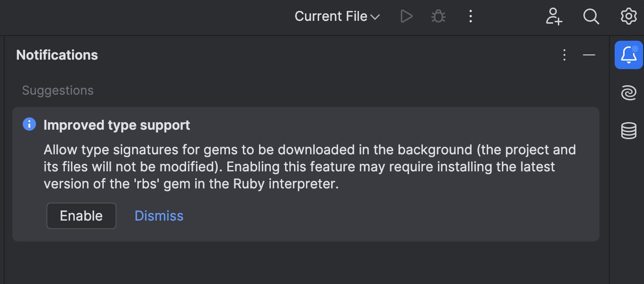The width and height of the screenshot is (644, 284).
Task: Open the Current File run configuration dropdown
Action: coord(337,17)
